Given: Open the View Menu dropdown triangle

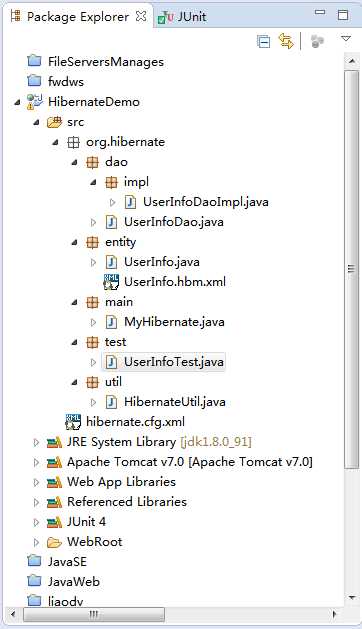Looking at the screenshot, I should pos(346,39).
